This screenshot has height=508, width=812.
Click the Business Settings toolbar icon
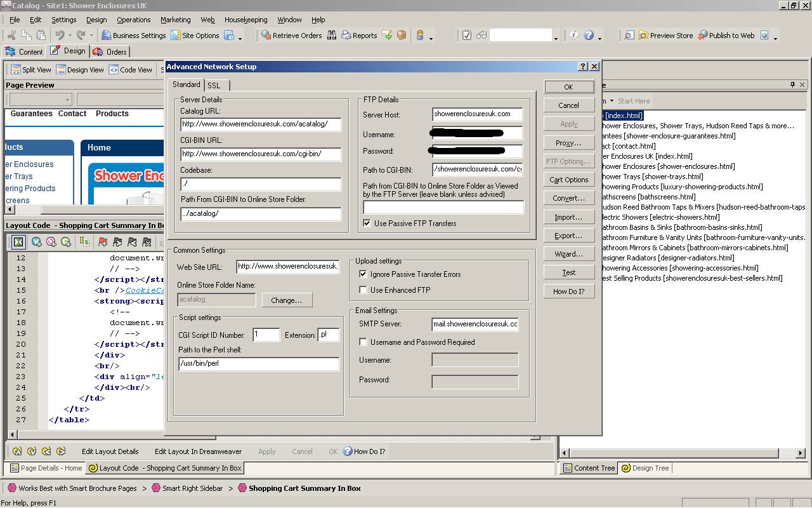(106, 36)
